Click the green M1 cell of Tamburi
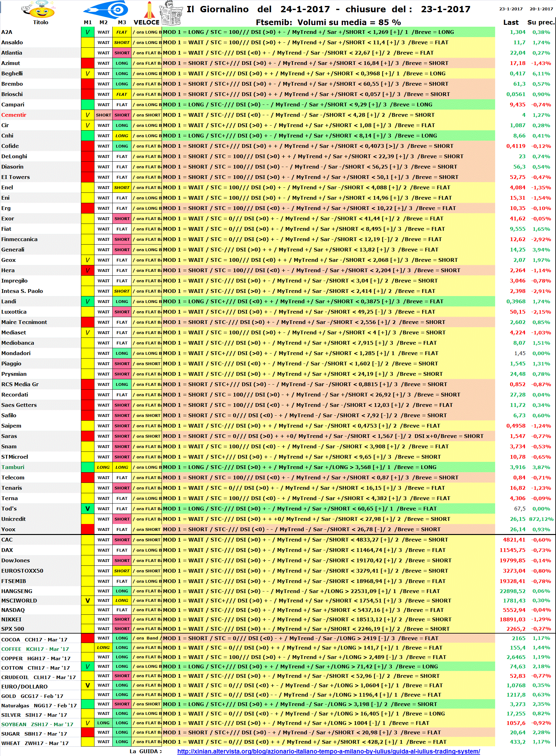The width and height of the screenshot is (556, 756). [88, 467]
